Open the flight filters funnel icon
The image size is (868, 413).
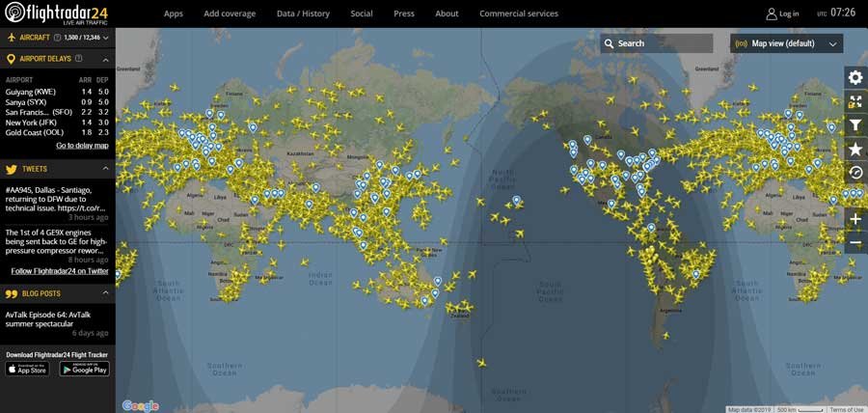pos(855,126)
